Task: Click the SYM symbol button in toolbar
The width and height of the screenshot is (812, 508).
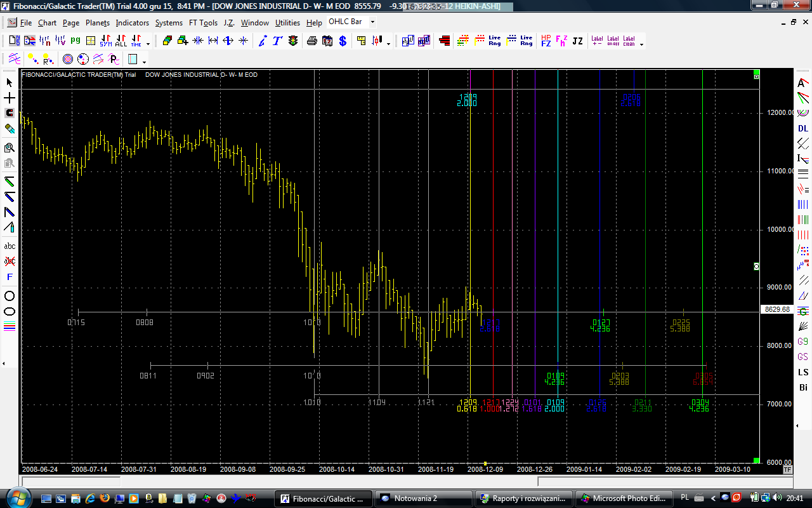Action: [x=106, y=41]
